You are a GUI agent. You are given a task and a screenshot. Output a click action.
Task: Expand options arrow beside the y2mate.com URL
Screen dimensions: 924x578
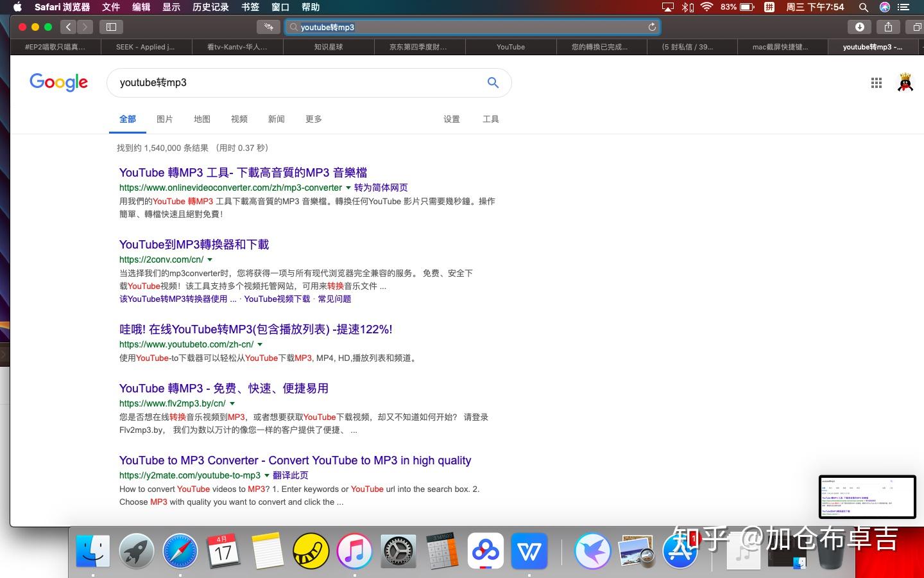[x=267, y=476]
